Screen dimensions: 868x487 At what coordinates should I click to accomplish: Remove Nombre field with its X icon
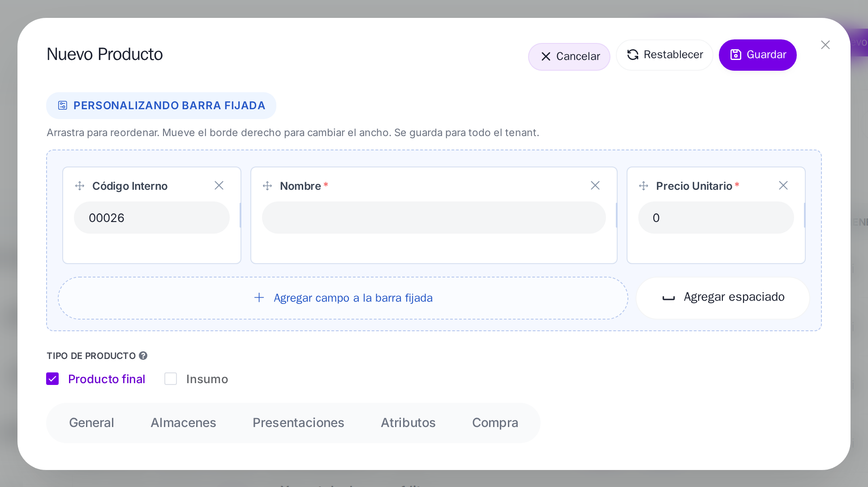click(x=595, y=185)
